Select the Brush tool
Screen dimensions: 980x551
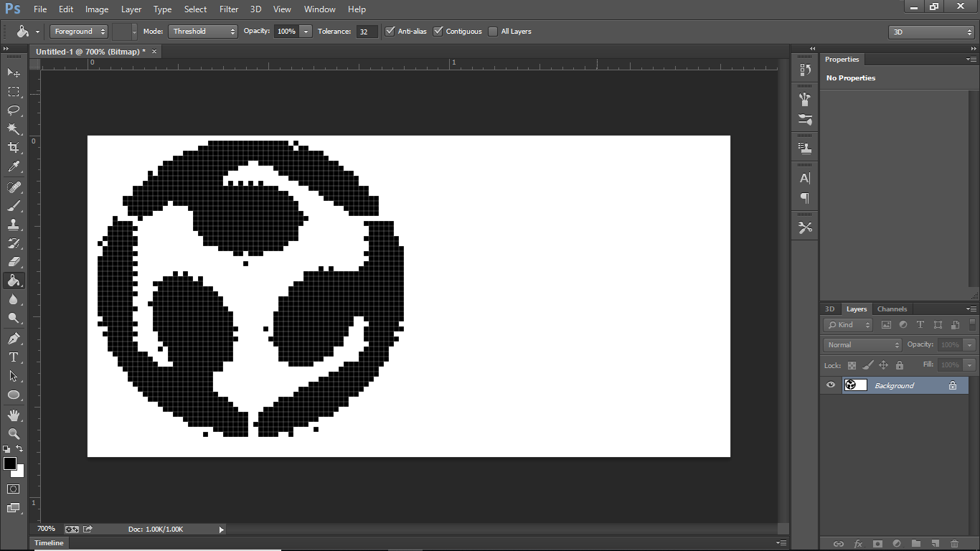(14, 206)
